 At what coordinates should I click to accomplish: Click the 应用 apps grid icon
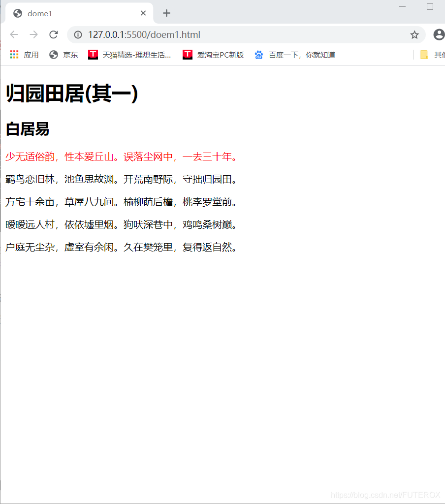pos(14,55)
